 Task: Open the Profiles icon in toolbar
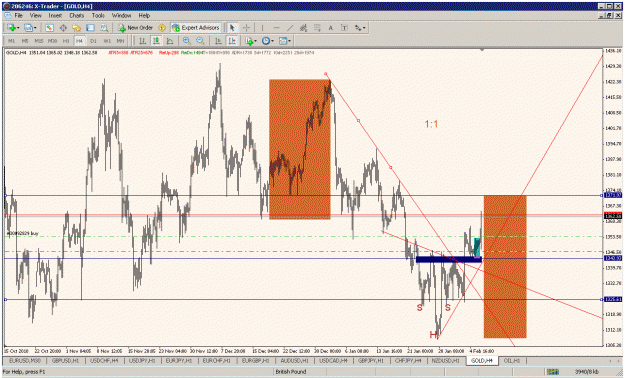[28, 28]
